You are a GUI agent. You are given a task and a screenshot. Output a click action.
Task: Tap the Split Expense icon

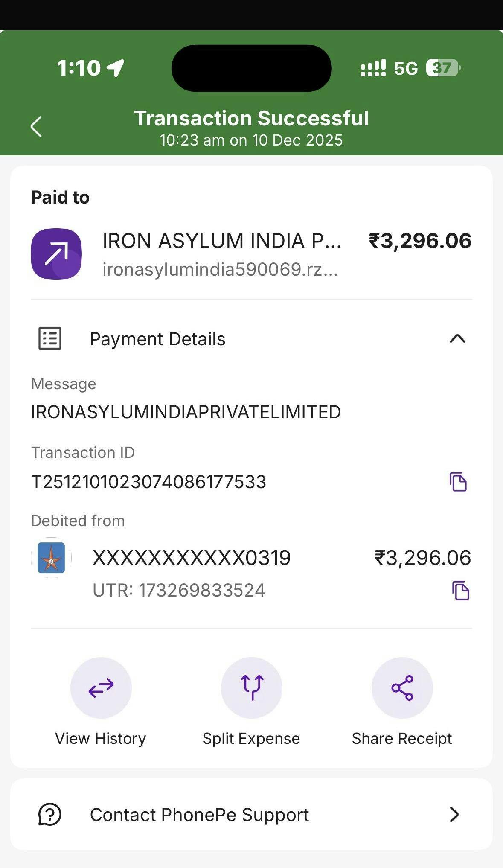pyautogui.click(x=252, y=687)
